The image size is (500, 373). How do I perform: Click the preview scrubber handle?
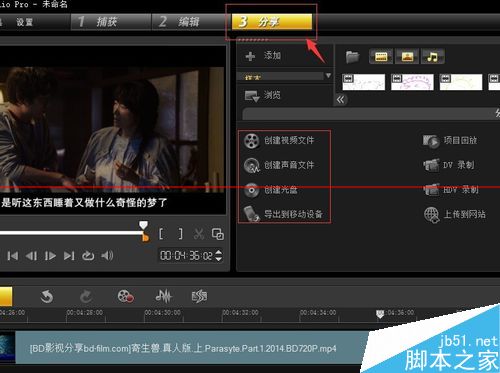coord(143,225)
